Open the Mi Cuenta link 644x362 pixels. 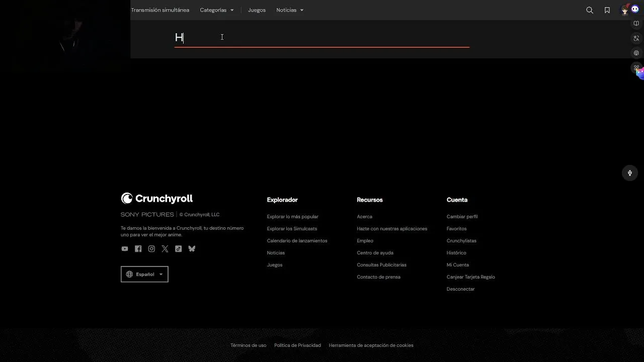point(457,265)
